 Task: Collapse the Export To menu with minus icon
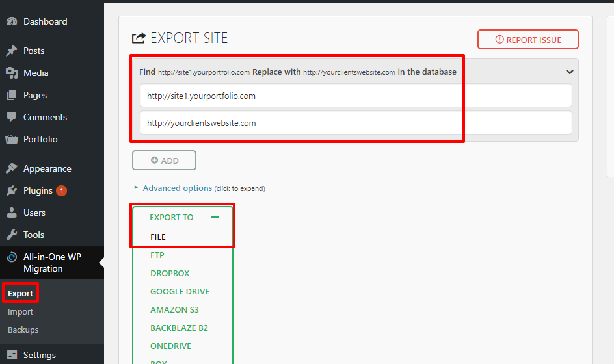[x=215, y=217]
